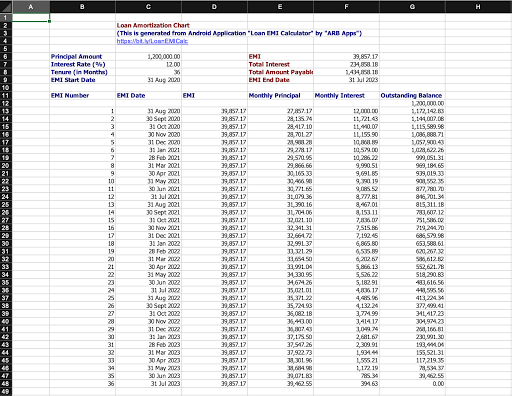Click the Monthly Principal heading cell
512x396 pixels.
pyautogui.click(x=280, y=96)
